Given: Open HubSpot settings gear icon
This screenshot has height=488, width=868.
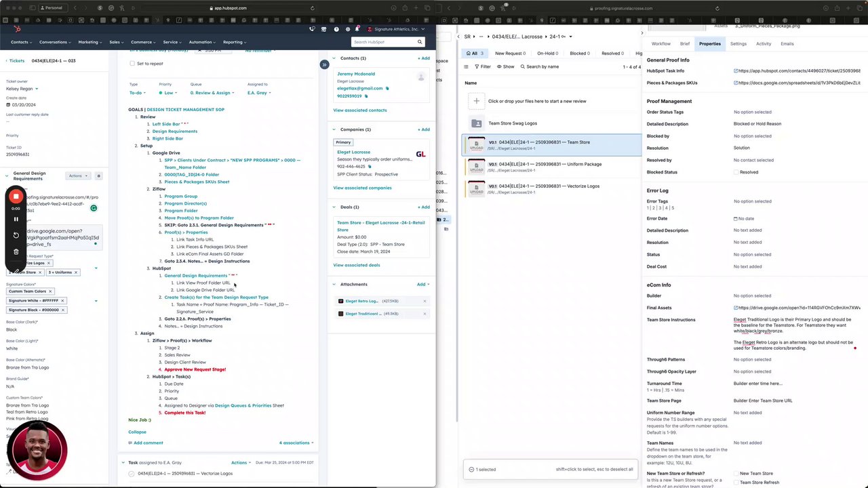Looking at the screenshot, I should 348,29.
